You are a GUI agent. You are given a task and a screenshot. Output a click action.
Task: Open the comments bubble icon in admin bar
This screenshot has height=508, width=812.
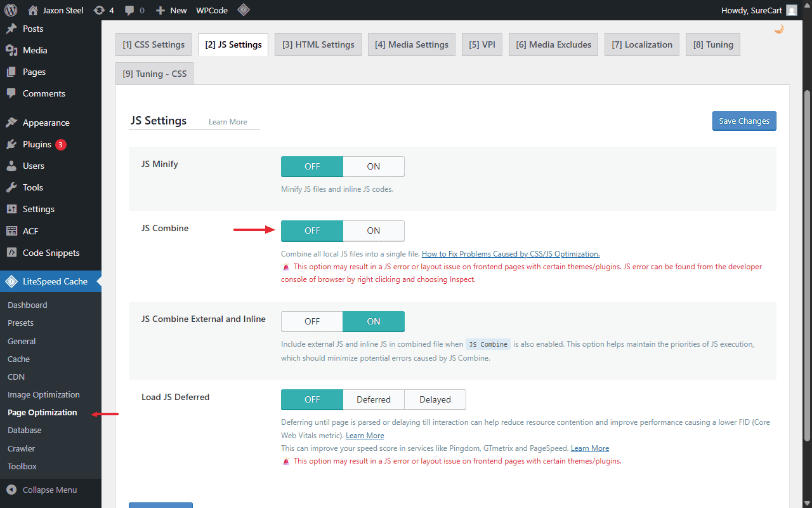pos(129,10)
